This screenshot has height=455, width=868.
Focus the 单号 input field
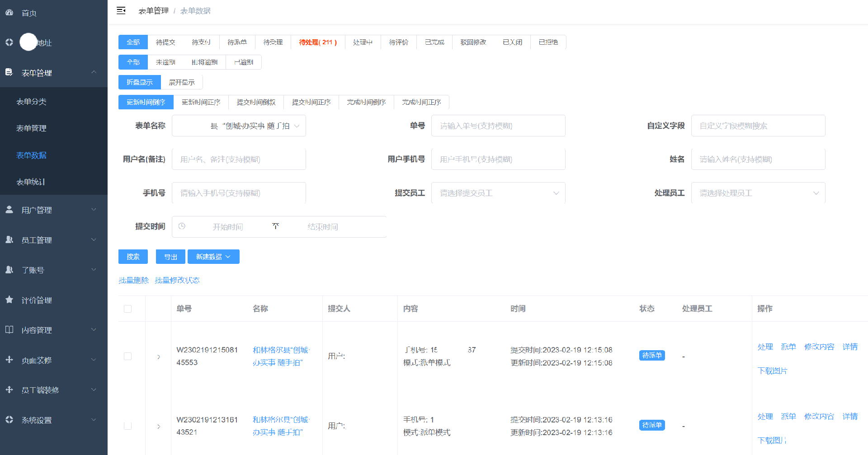coord(498,126)
